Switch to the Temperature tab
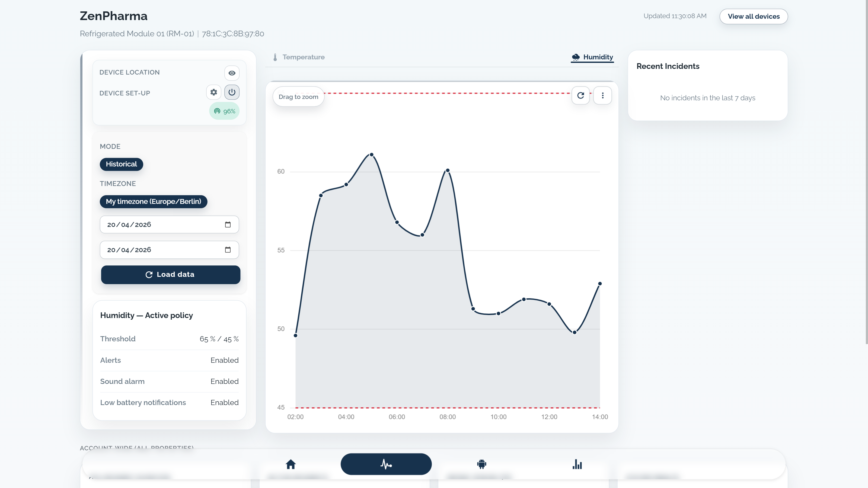The width and height of the screenshot is (868, 488). click(303, 57)
